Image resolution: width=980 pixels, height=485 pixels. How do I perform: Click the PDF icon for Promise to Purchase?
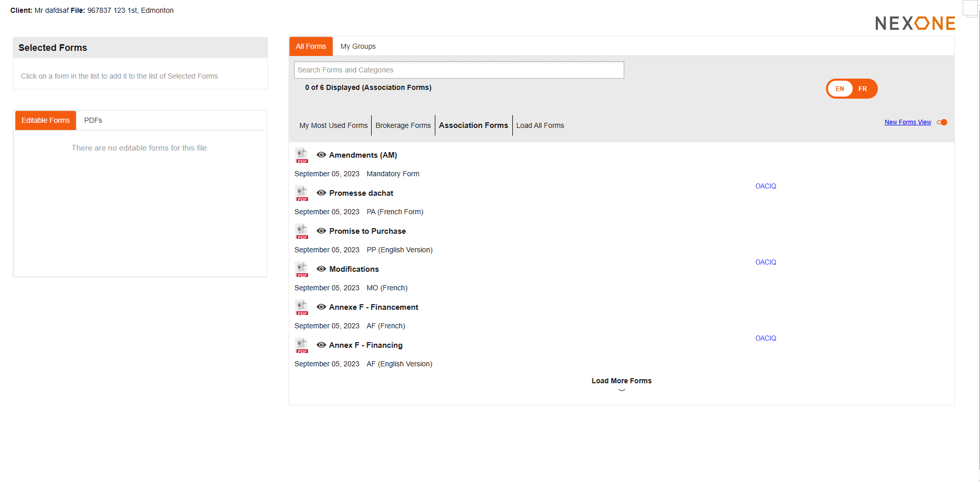[302, 231]
